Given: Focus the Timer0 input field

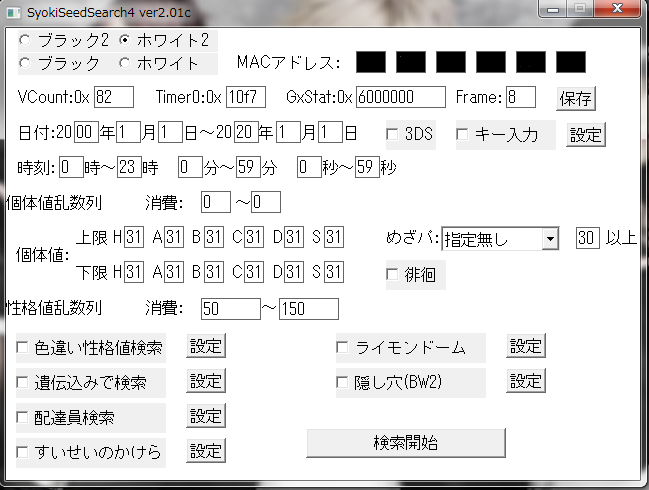Looking at the screenshot, I should tap(246, 97).
